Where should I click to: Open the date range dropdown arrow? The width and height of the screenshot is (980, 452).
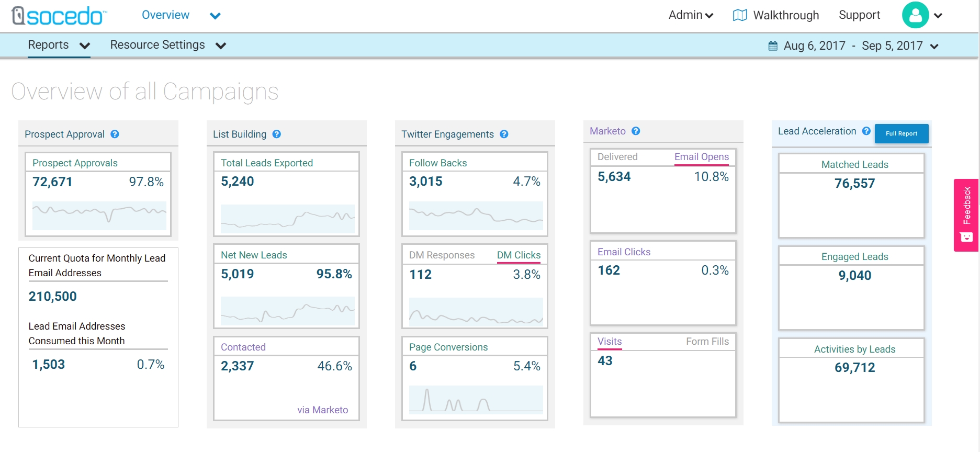click(x=934, y=47)
